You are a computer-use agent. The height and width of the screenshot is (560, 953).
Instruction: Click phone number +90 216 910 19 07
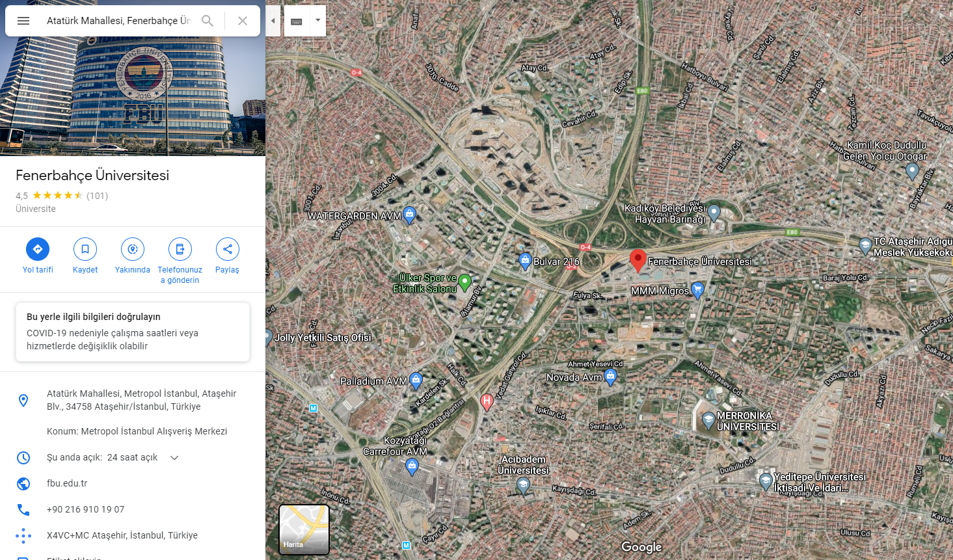[85, 509]
